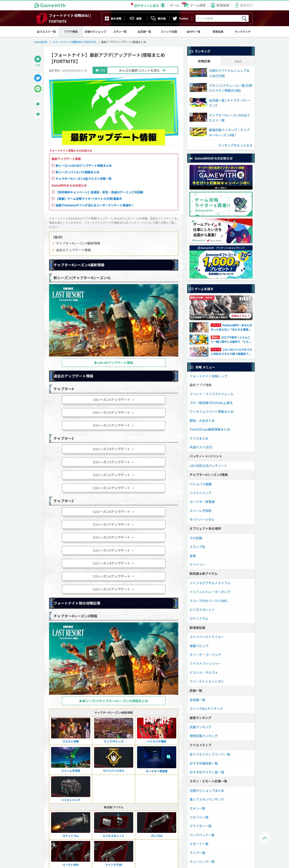
Task: Click the 新規登録 user icon link
Action: point(220,5)
